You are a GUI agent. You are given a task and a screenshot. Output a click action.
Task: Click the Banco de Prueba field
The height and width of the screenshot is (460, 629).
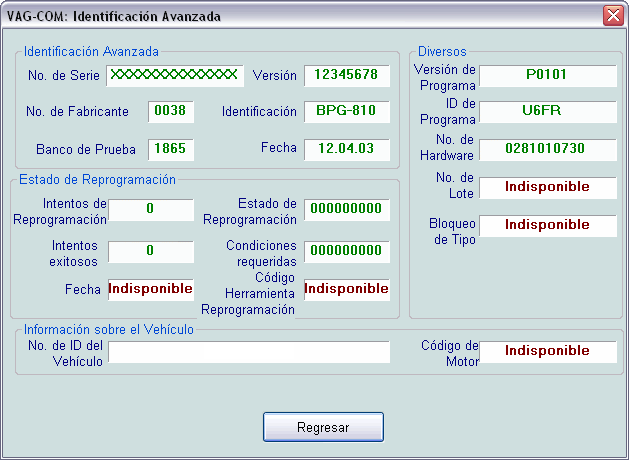171,148
